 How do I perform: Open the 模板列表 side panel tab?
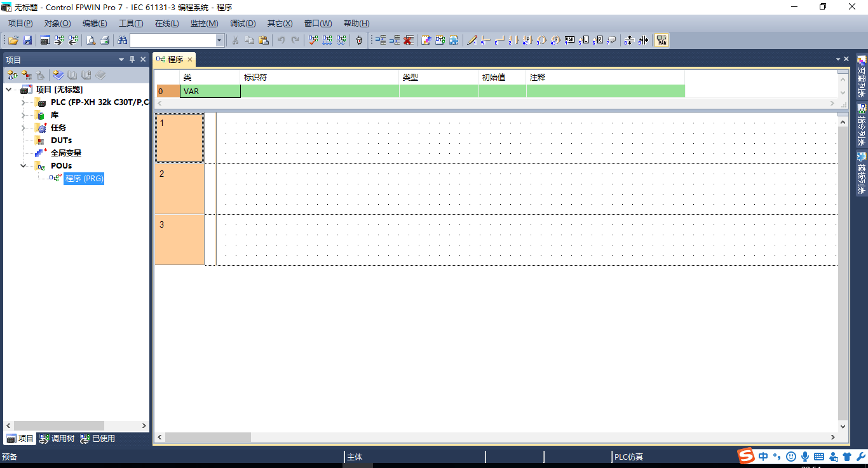tap(862, 173)
